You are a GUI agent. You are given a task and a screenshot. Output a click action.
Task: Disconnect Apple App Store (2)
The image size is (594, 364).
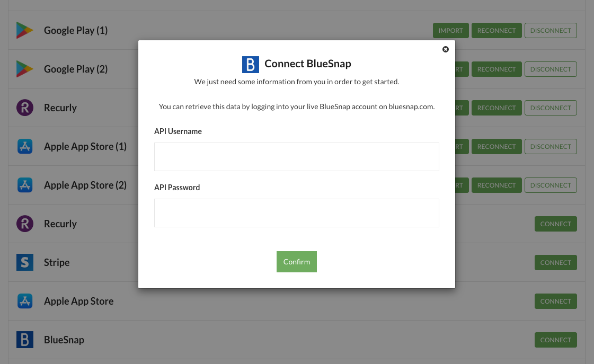(x=551, y=185)
